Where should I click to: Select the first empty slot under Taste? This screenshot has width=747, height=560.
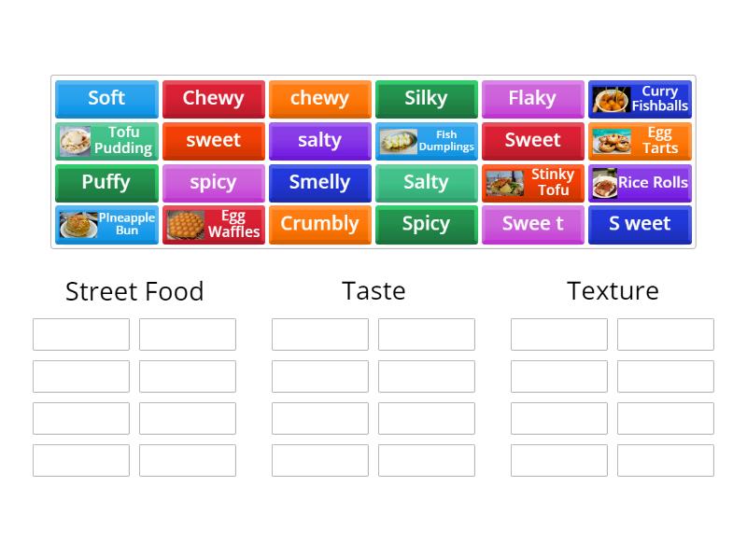pyautogui.click(x=320, y=333)
